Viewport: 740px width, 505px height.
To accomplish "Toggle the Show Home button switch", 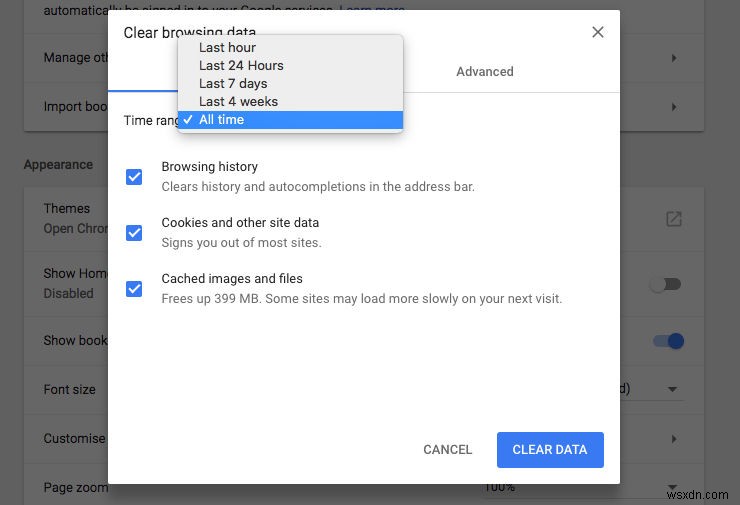I will 665,284.
